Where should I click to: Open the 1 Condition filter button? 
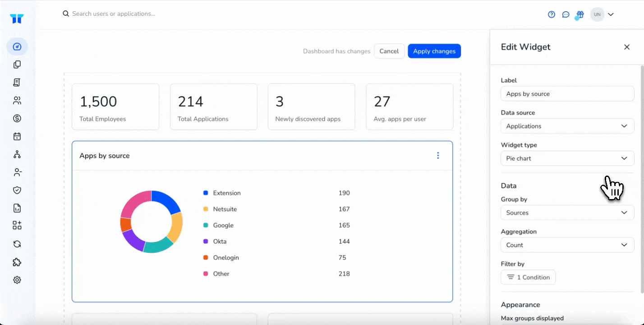tap(528, 277)
